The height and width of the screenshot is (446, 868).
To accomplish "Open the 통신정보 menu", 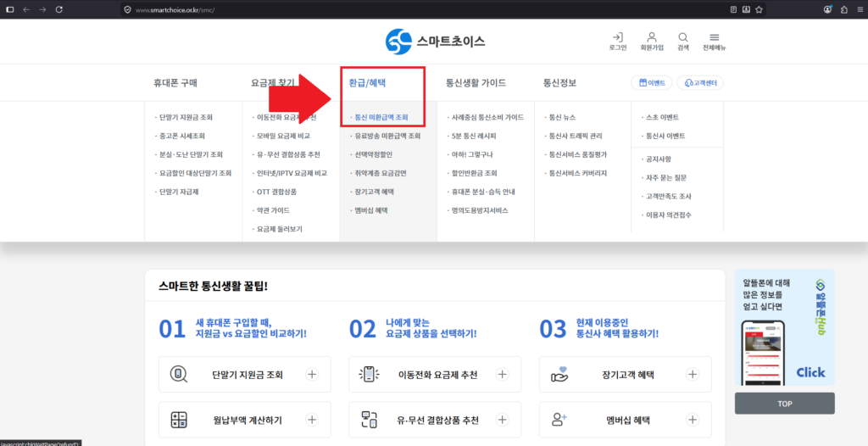I will tap(559, 83).
